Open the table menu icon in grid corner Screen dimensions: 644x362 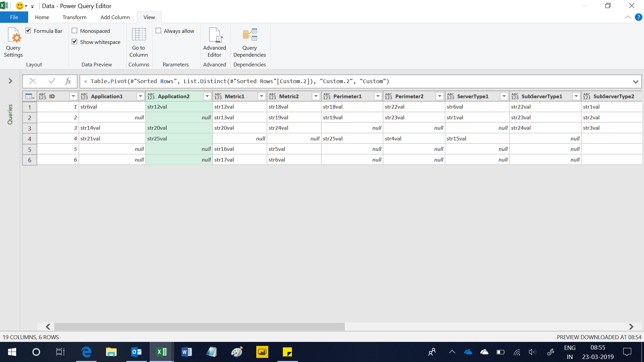click(30, 97)
